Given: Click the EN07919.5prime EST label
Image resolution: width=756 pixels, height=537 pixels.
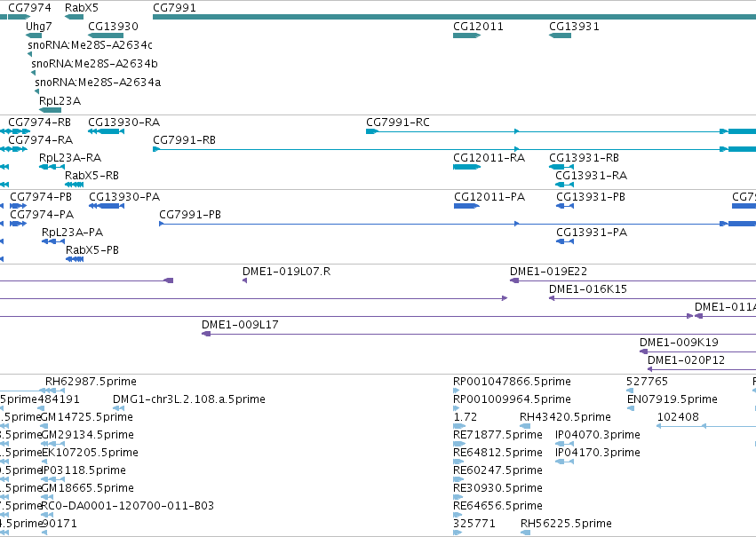Looking at the screenshot, I should (672, 399).
